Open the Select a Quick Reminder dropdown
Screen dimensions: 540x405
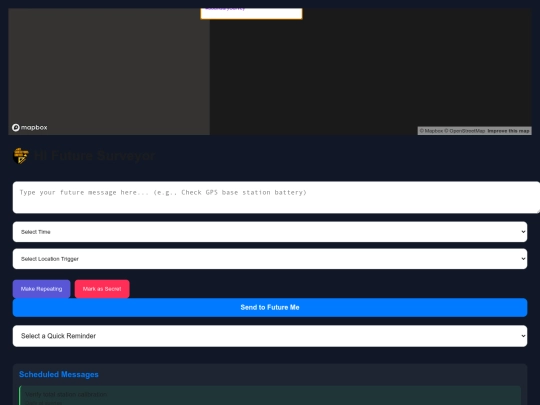tap(270, 336)
